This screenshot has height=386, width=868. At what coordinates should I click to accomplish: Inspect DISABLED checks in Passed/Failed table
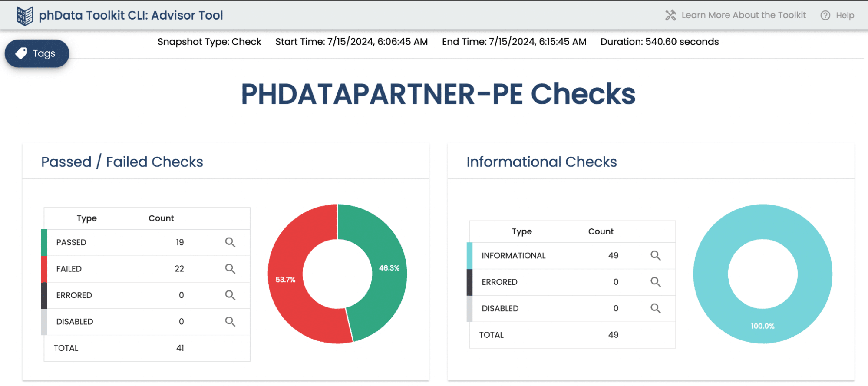tap(230, 322)
